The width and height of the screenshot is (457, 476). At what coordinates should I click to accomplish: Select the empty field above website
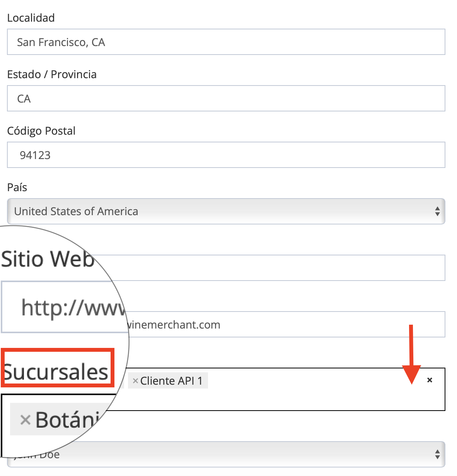click(286, 268)
